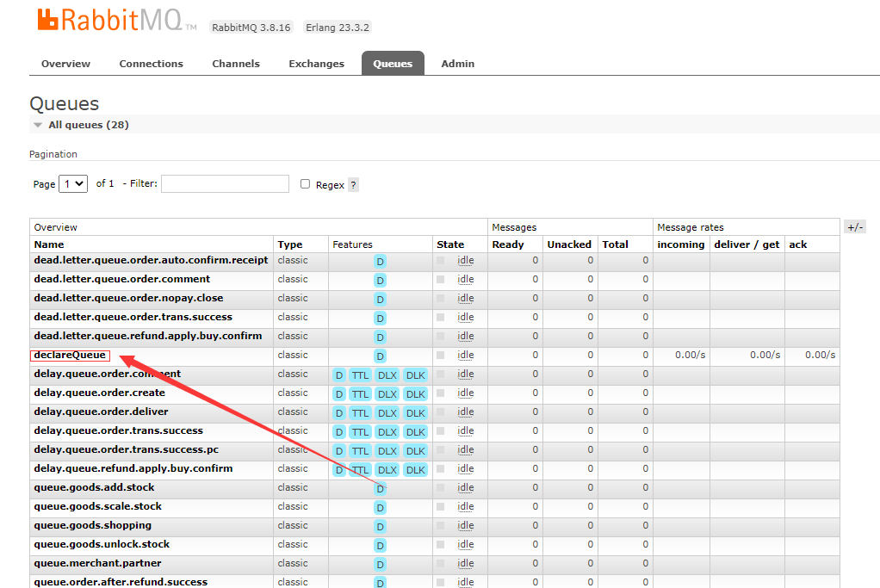This screenshot has width=880, height=588.
Task: Click the RabbitMQ logo
Action: (117, 20)
